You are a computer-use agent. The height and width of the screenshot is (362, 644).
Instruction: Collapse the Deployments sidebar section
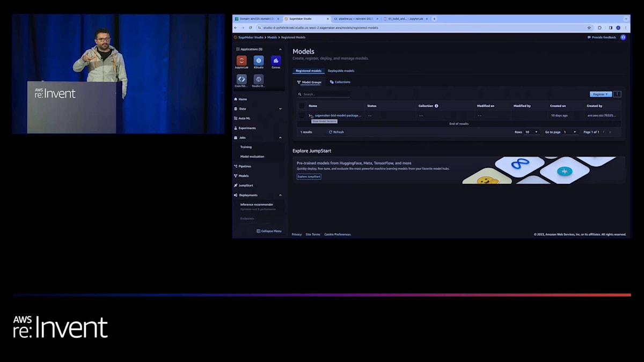[280, 195]
